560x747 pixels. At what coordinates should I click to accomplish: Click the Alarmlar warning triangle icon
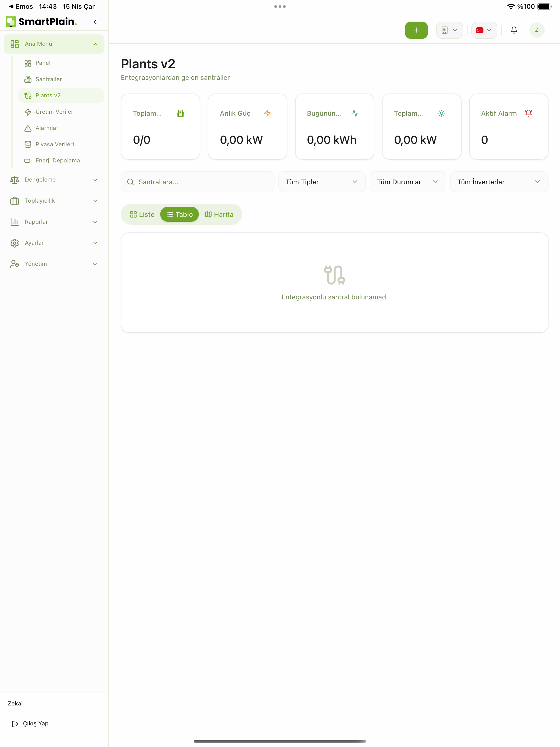[x=28, y=128]
